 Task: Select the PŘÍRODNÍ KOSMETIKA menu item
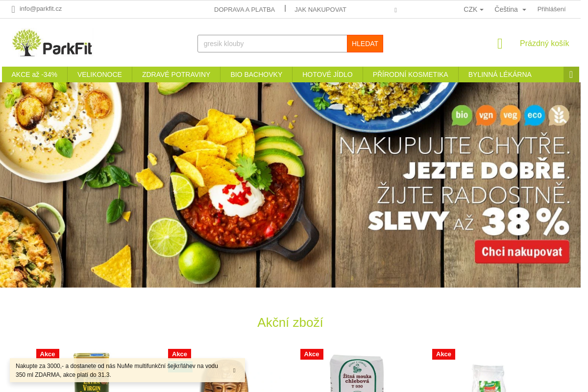pos(410,74)
